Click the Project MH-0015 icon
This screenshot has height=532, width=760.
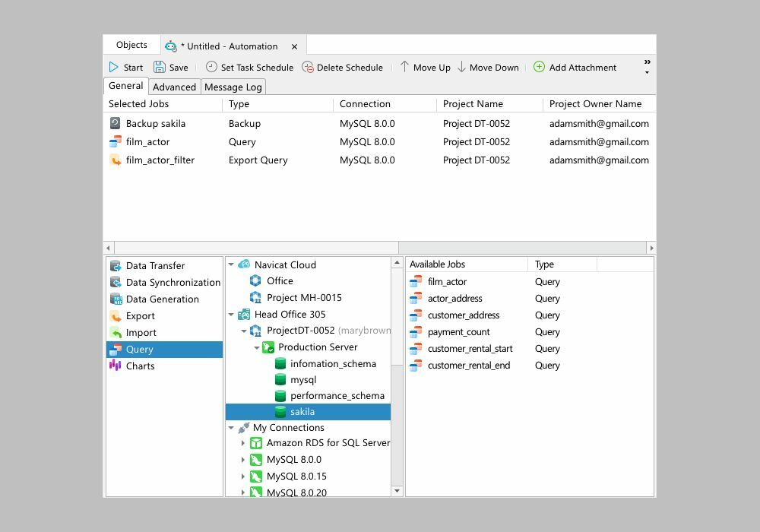click(255, 297)
